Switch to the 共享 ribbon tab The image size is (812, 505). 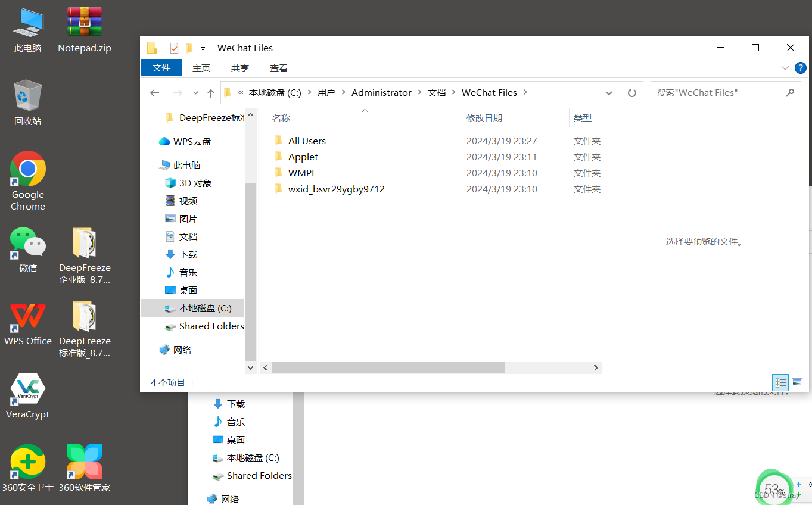(x=240, y=68)
